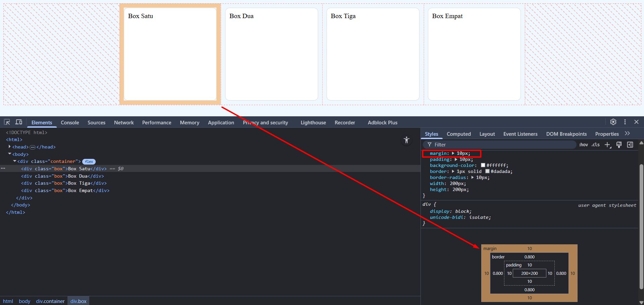Open the Computed styles tab

(x=458, y=134)
